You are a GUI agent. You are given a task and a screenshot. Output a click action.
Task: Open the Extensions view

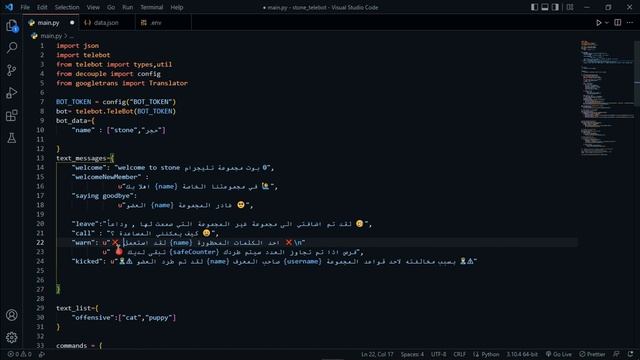11,116
